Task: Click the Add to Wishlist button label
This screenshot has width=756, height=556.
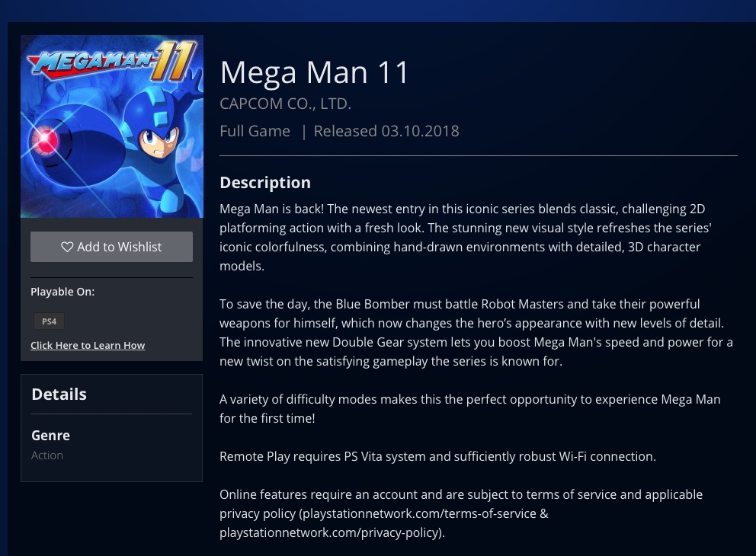Action: coord(120,247)
